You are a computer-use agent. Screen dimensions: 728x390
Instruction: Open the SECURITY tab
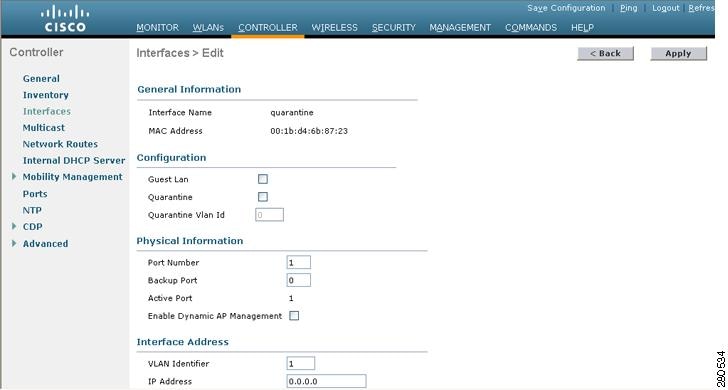click(394, 27)
